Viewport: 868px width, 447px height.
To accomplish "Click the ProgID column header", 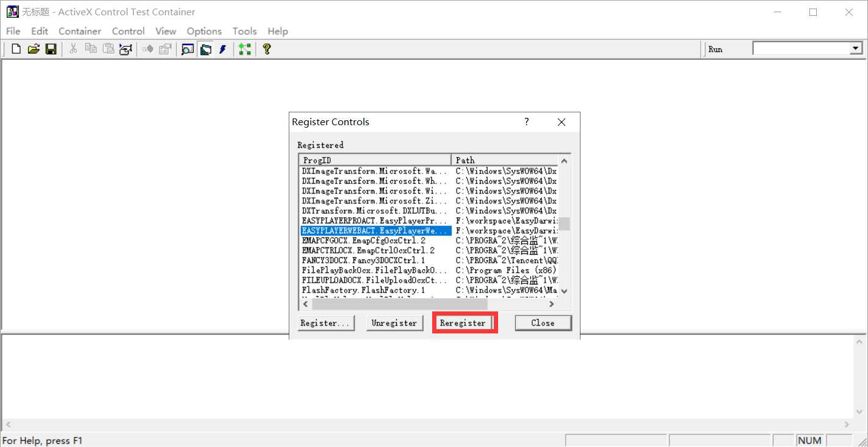I will pyautogui.click(x=375, y=160).
